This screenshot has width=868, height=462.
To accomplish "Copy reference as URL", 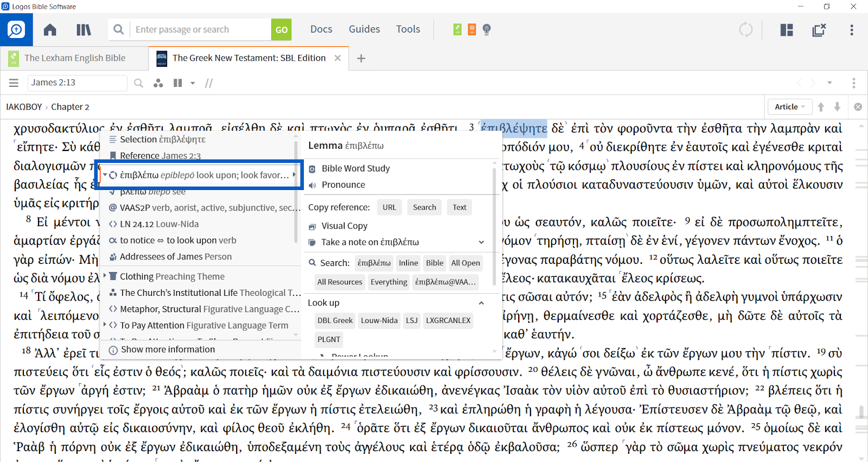I will tap(389, 207).
